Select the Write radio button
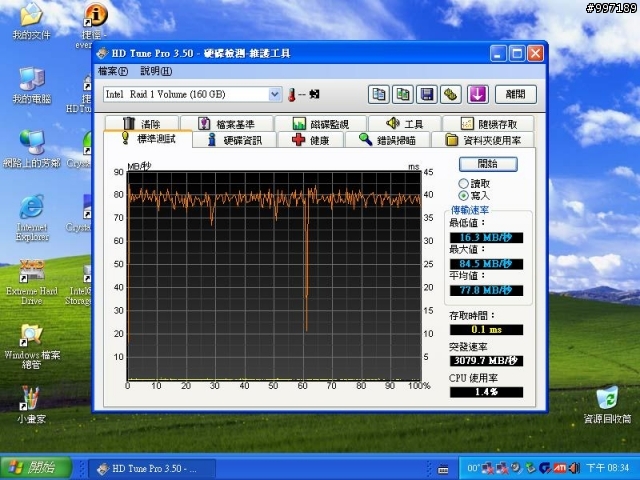This screenshot has height=480, width=640. point(463,196)
